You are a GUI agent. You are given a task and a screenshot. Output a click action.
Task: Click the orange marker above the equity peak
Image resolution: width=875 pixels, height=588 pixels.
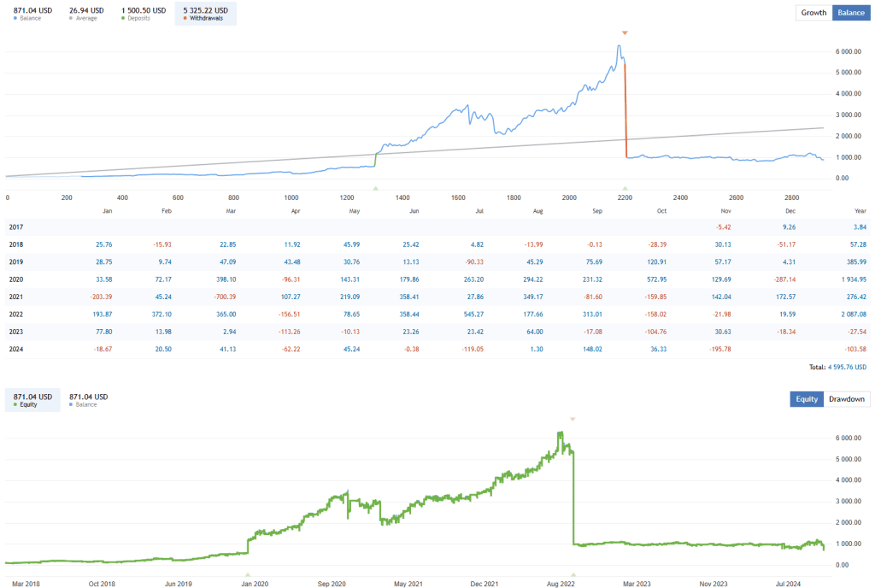point(573,420)
